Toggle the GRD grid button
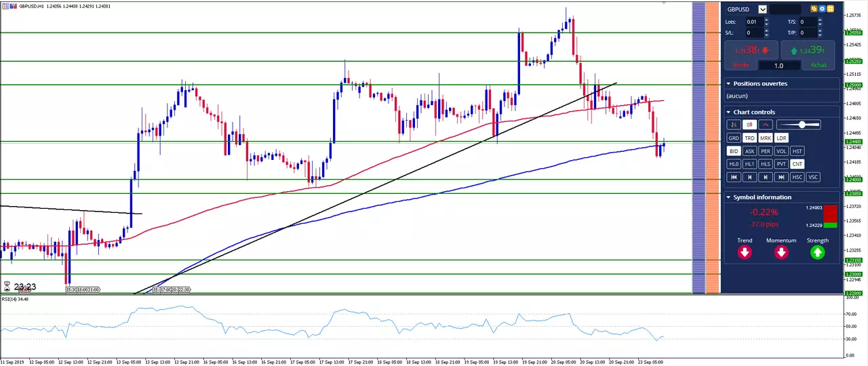 coord(734,138)
